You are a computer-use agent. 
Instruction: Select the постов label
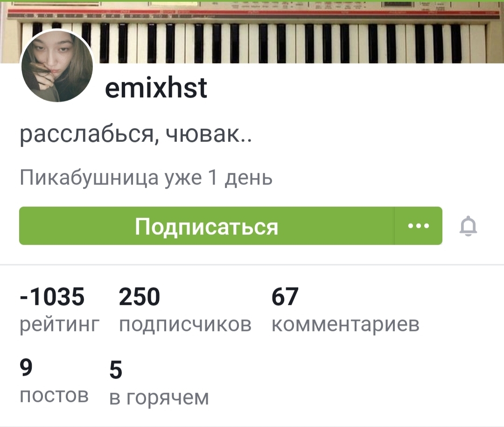pyautogui.click(x=54, y=395)
